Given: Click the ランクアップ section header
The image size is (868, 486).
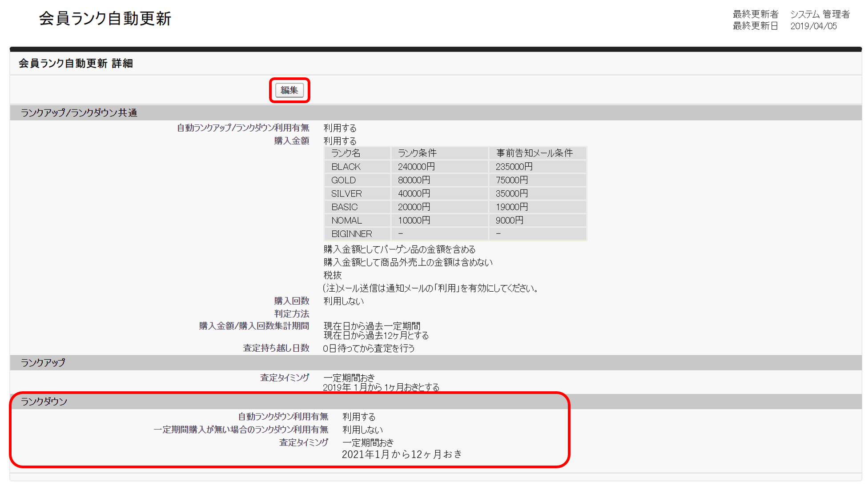Looking at the screenshot, I should tap(43, 362).
